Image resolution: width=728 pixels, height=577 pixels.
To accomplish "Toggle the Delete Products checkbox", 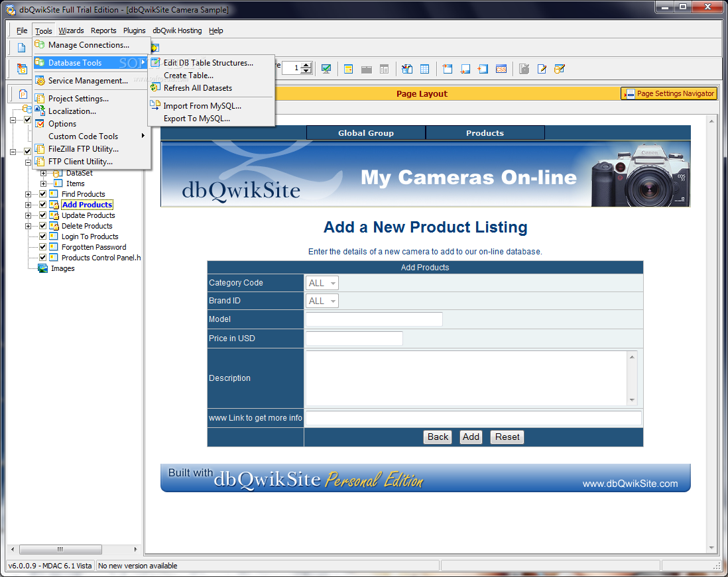I will (42, 226).
